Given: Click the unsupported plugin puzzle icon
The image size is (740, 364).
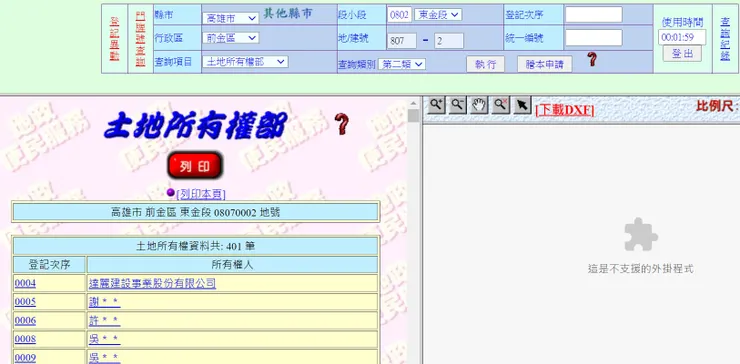Looking at the screenshot, I should tap(640, 235).
